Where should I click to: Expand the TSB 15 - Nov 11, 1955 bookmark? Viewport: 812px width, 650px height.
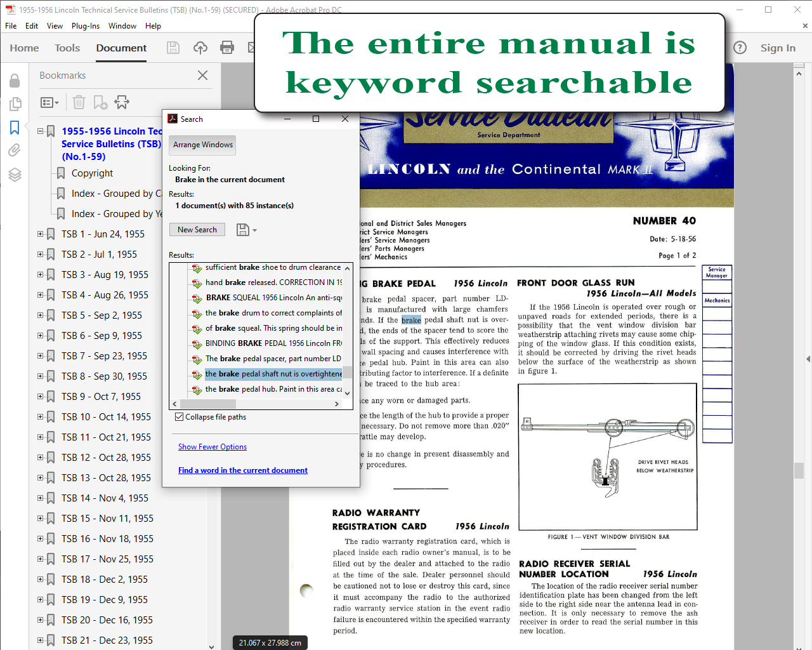pyautogui.click(x=41, y=519)
